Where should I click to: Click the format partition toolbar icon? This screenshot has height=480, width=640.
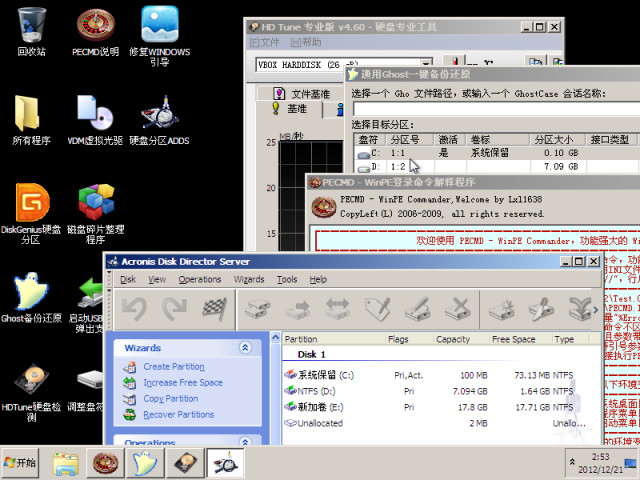tap(418, 309)
